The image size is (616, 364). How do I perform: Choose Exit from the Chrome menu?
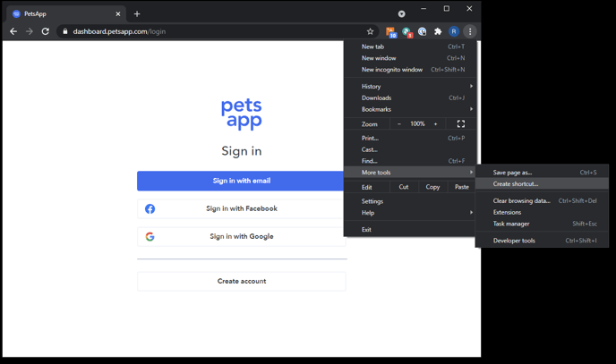(x=410, y=230)
